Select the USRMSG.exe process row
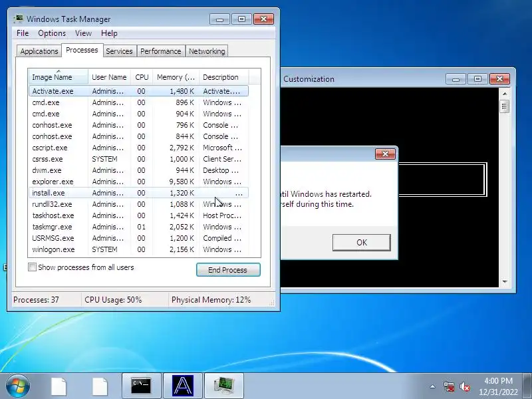Screen dimensions: 532x399 (139, 238)
